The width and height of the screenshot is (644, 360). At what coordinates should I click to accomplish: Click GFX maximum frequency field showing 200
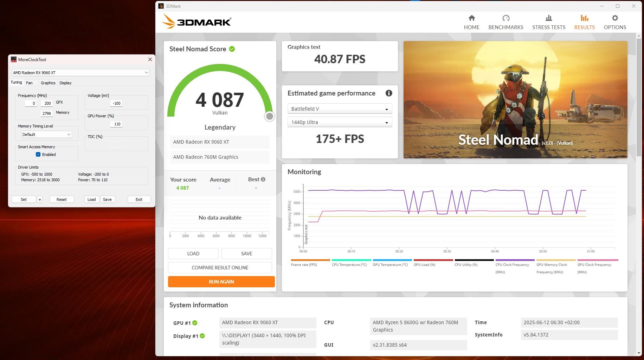click(46, 103)
